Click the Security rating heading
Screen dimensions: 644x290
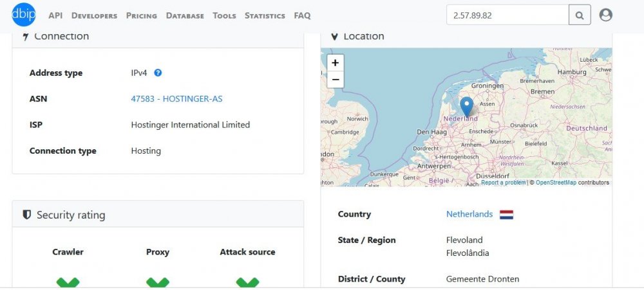71,215
